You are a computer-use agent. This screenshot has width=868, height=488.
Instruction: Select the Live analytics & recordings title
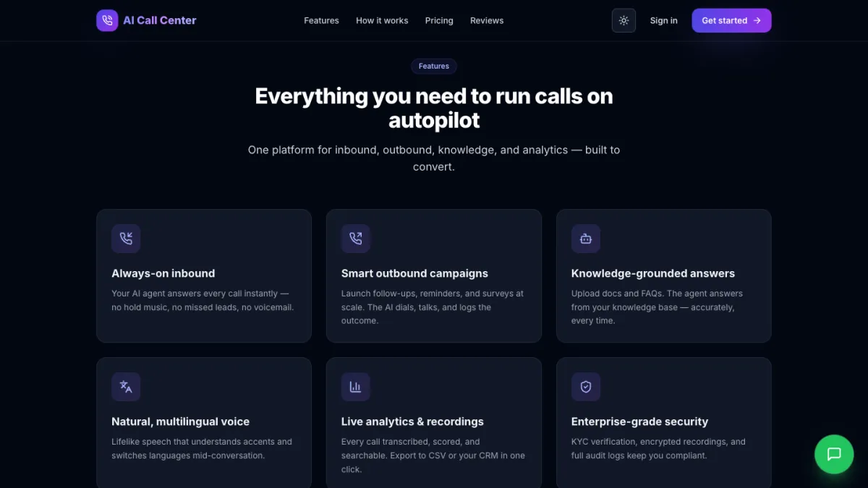pos(412,421)
